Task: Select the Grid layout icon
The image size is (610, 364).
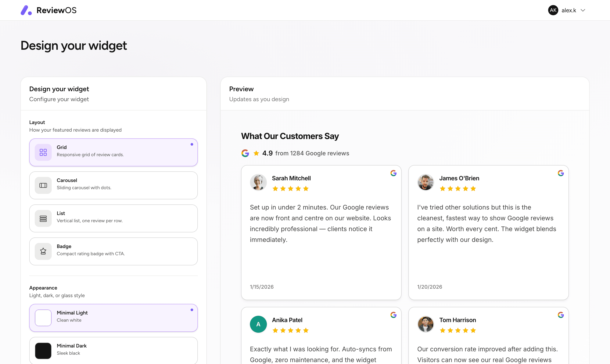Action: tap(43, 152)
